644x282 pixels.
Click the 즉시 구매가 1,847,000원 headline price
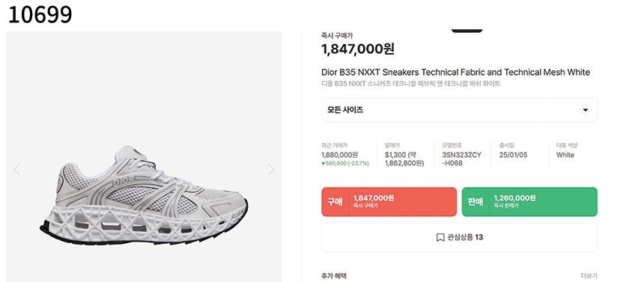[x=358, y=49]
